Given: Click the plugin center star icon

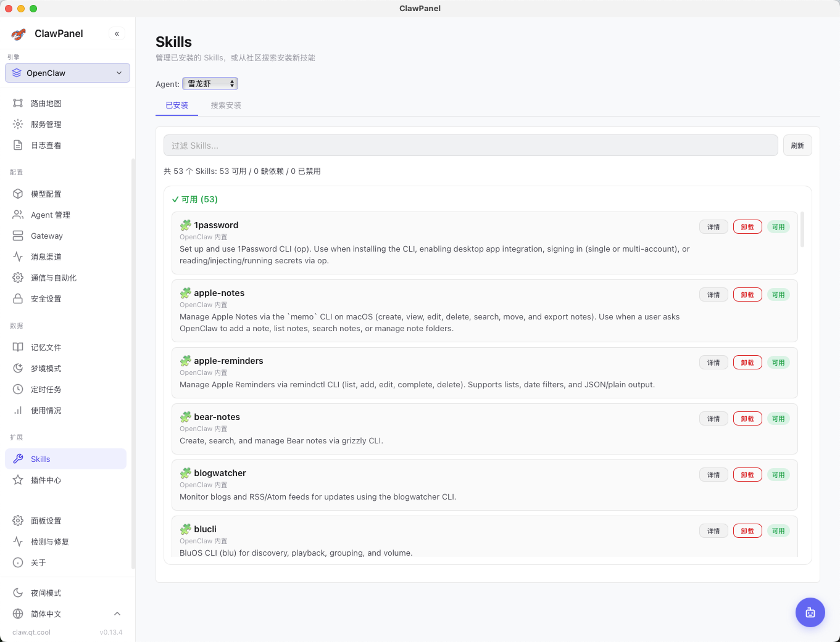Looking at the screenshot, I should click(18, 480).
